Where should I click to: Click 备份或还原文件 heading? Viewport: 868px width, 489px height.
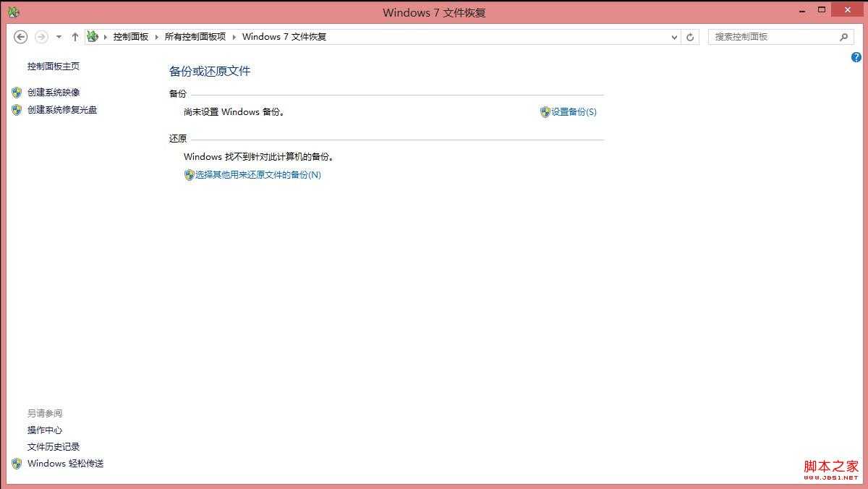[x=210, y=71]
